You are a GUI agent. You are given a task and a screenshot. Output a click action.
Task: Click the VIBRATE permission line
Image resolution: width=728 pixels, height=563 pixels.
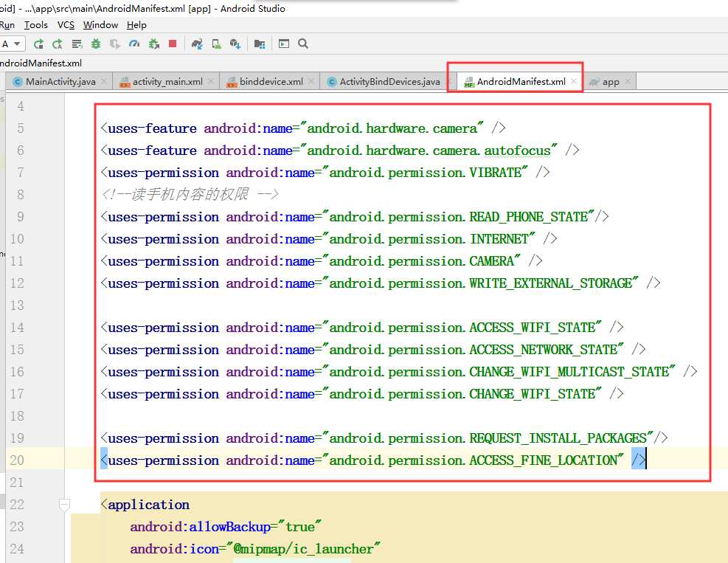(325, 173)
